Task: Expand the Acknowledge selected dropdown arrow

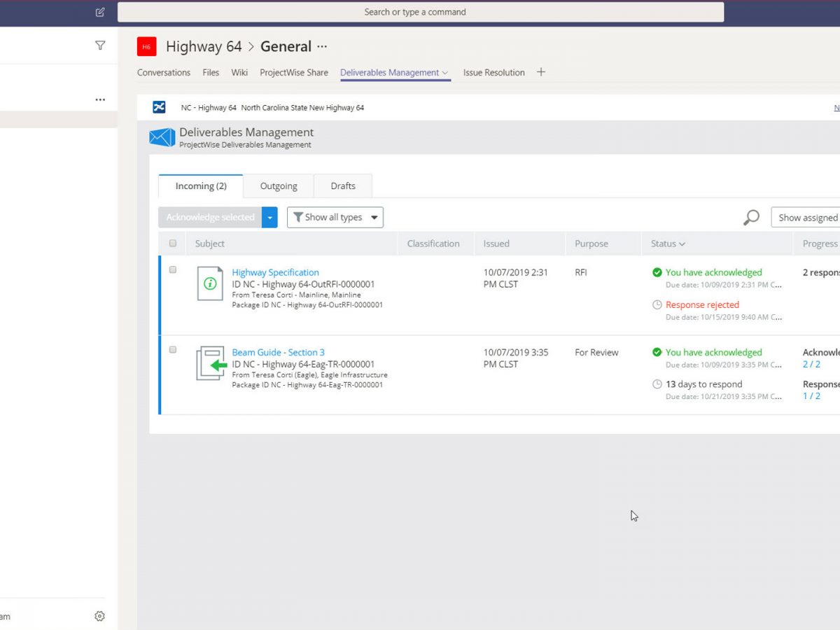Action: [269, 218]
